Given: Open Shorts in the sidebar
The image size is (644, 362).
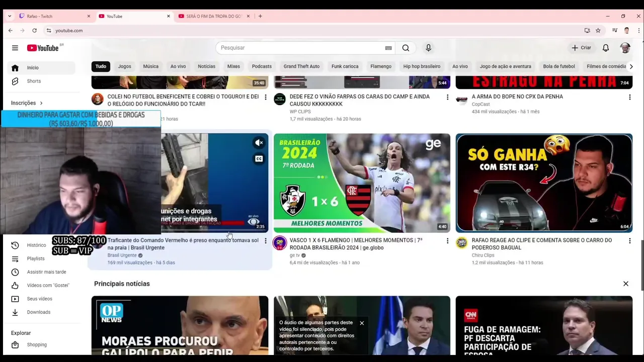Looking at the screenshot, I should (x=40, y=81).
